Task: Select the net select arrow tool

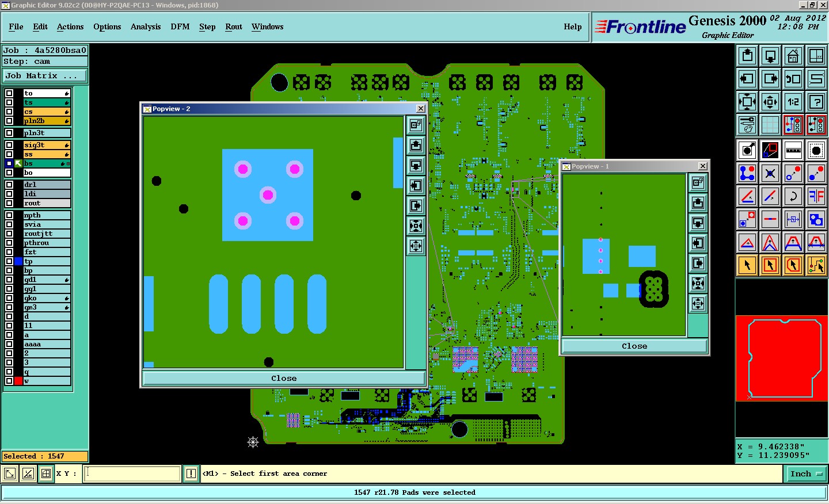Action: [x=816, y=265]
